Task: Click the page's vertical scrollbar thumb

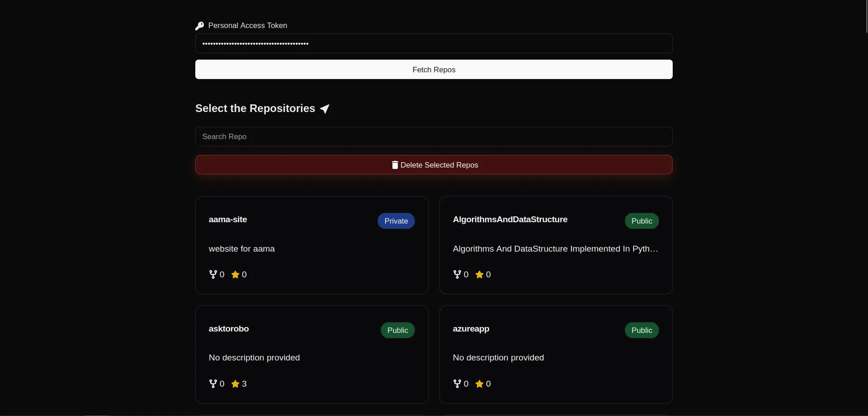Action: [x=866, y=16]
